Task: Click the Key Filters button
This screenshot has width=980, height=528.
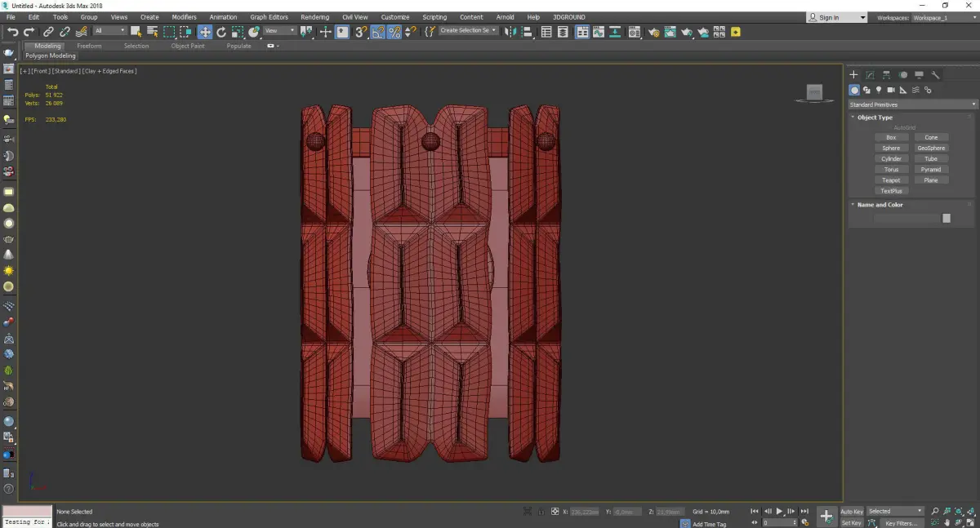Action: click(x=901, y=523)
